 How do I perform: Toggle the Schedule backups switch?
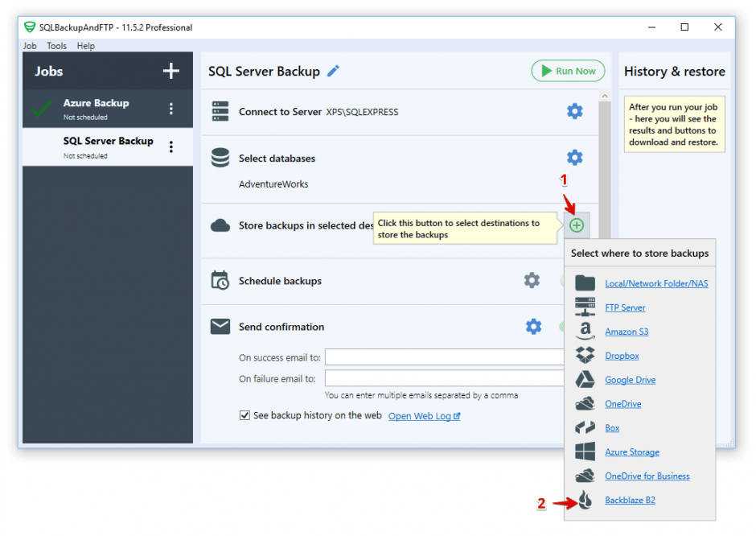point(563,280)
